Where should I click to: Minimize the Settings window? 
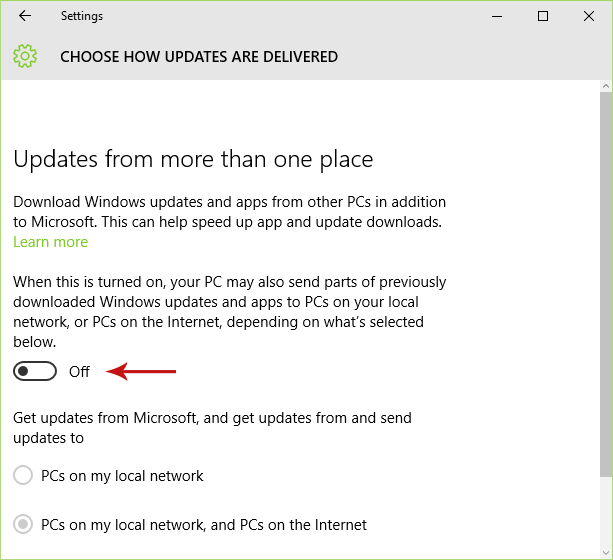coord(497,16)
